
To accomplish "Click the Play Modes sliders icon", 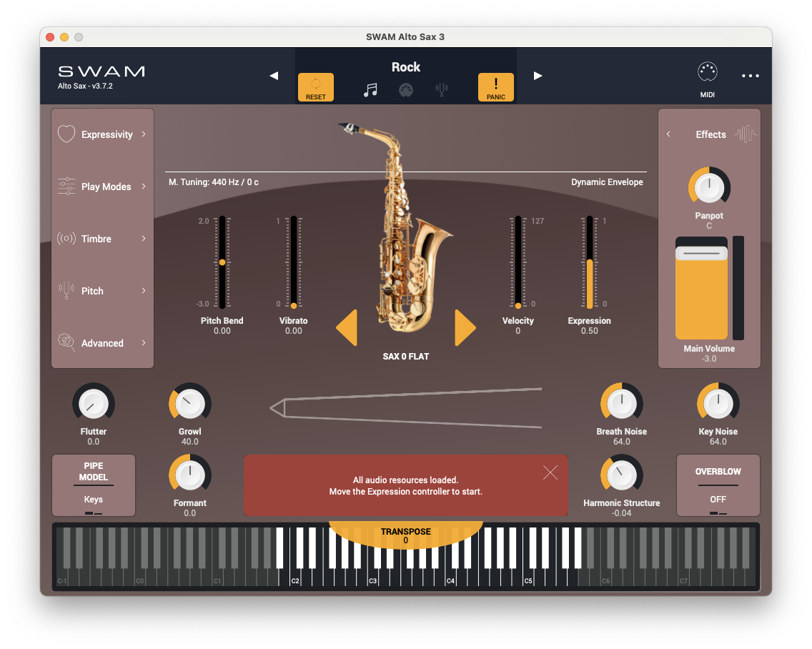I will [66, 186].
